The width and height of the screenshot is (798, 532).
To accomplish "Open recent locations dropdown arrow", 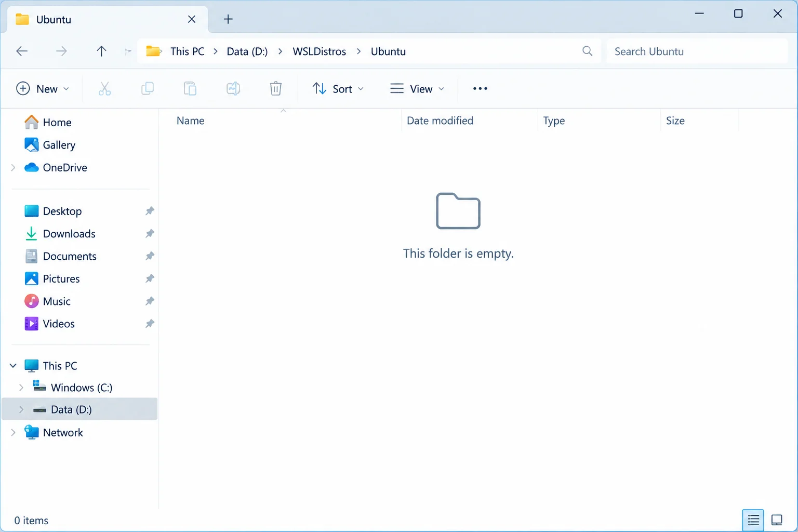I will tap(128, 51).
